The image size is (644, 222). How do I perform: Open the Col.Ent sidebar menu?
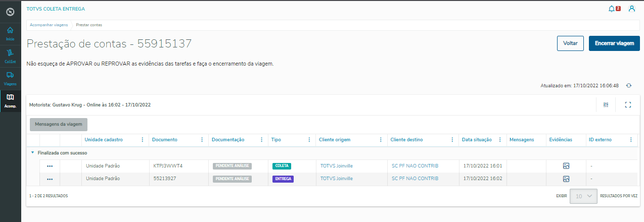(x=10, y=57)
